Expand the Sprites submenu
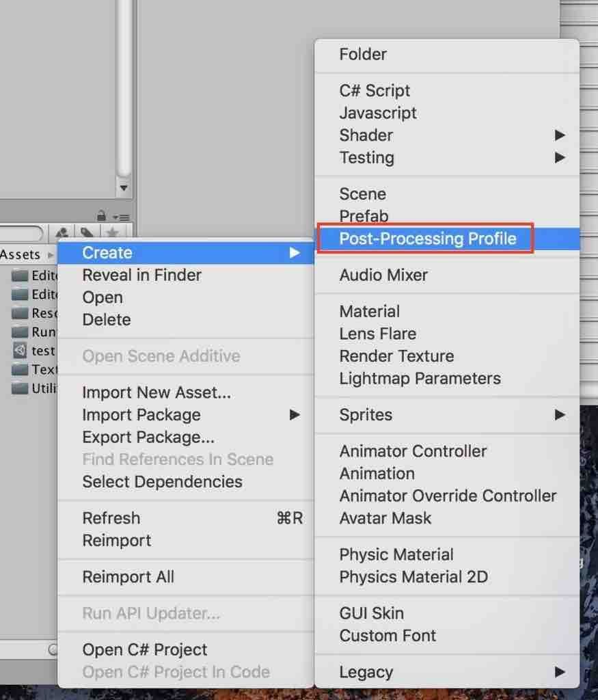The image size is (598, 700). coord(447,415)
